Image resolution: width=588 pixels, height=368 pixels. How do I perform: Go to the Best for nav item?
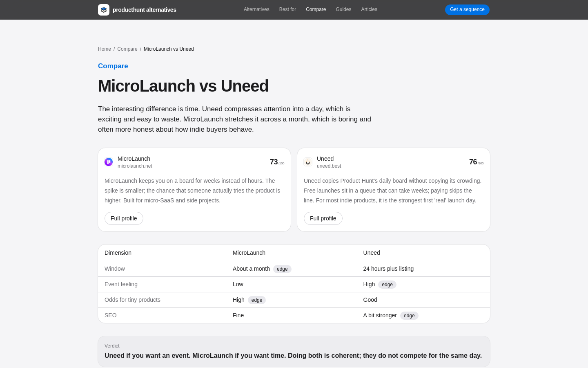(287, 9)
